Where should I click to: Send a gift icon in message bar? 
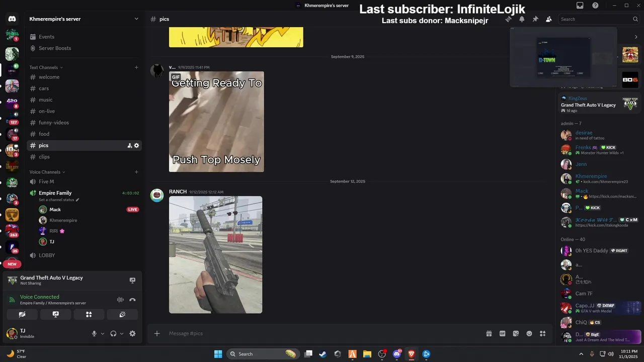pyautogui.click(x=489, y=333)
